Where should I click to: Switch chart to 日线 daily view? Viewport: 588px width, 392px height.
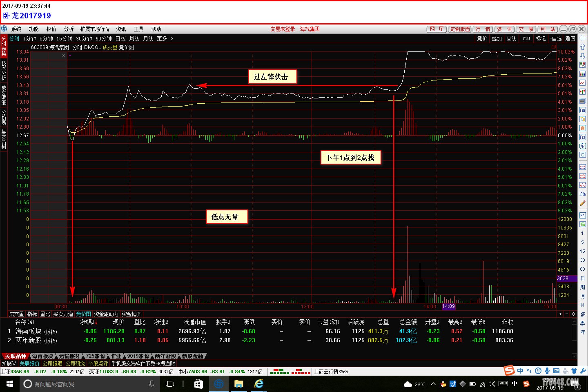[x=120, y=38]
